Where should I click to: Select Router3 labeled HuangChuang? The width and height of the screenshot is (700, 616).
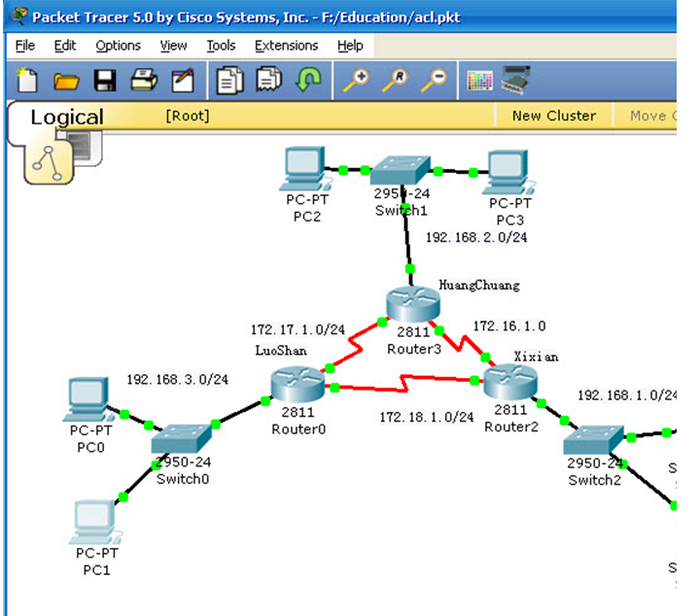point(413,304)
